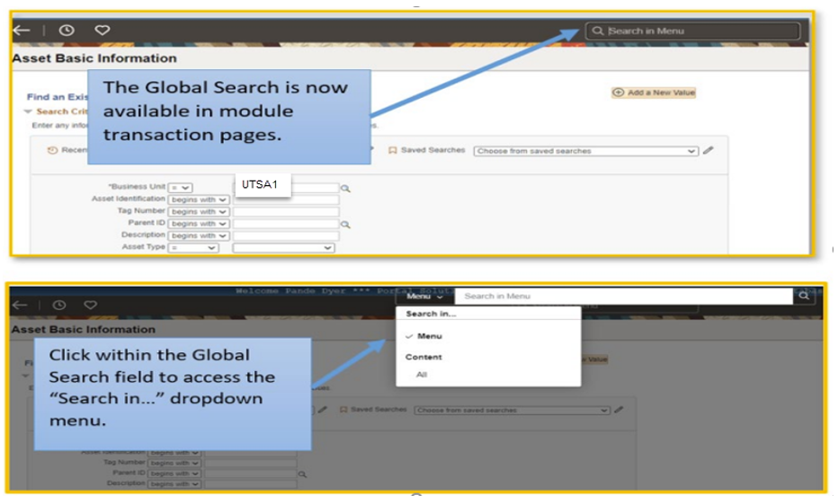Click the heart Favorites icon in bottom screenshot
The height and width of the screenshot is (504, 838).
tap(90, 305)
